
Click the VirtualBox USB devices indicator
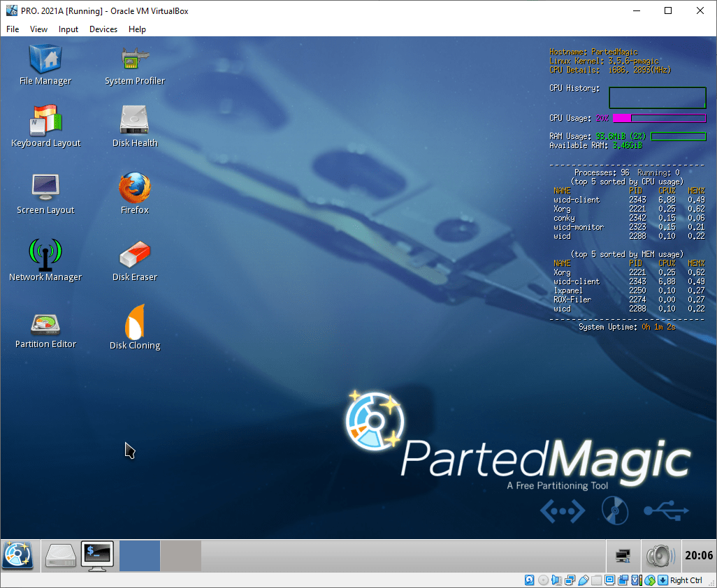[584, 580]
